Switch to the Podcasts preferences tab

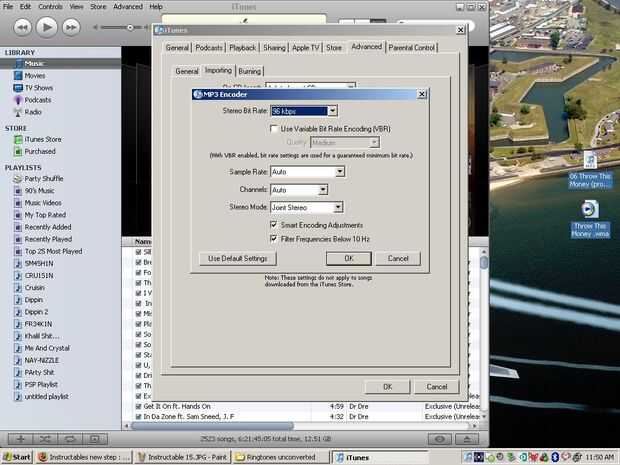click(x=209, y=47)
